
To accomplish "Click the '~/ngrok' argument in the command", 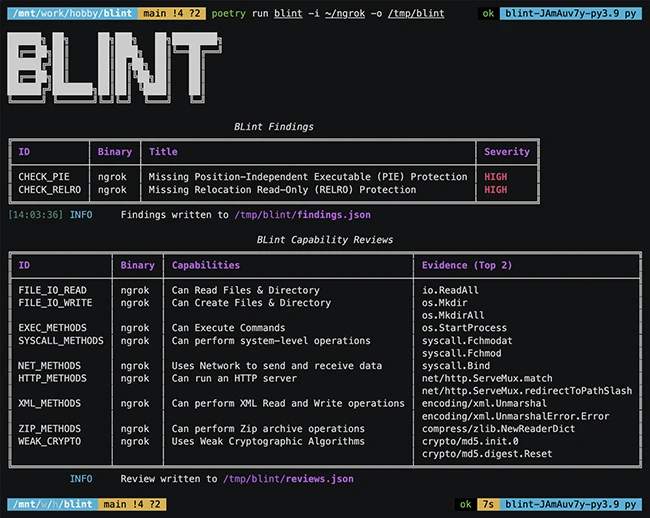I will click(345, 14).
